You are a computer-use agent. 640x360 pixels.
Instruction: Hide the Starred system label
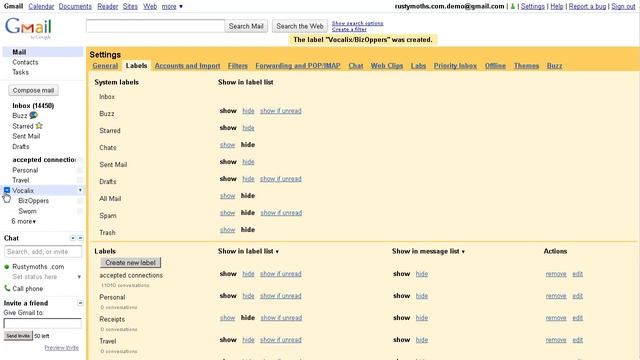click(x=248, y=128)
